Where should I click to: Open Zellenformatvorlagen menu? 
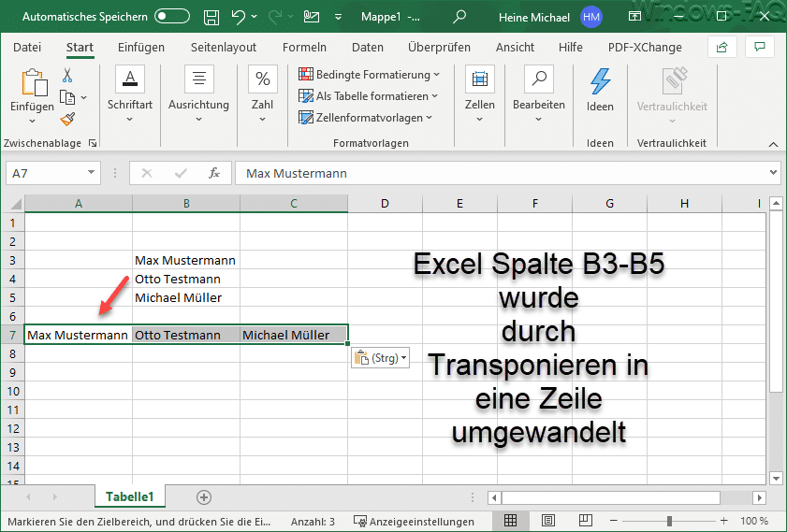(x=365, y=118)
